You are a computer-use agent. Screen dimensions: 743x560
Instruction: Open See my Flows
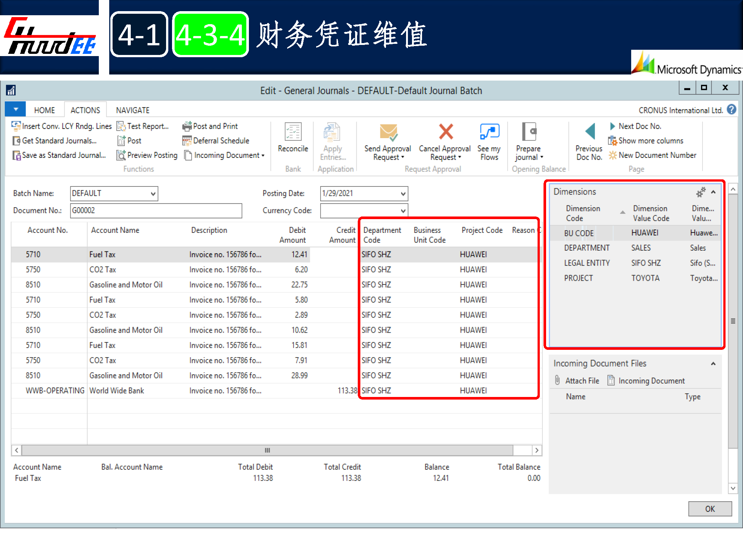pos(489,132)
